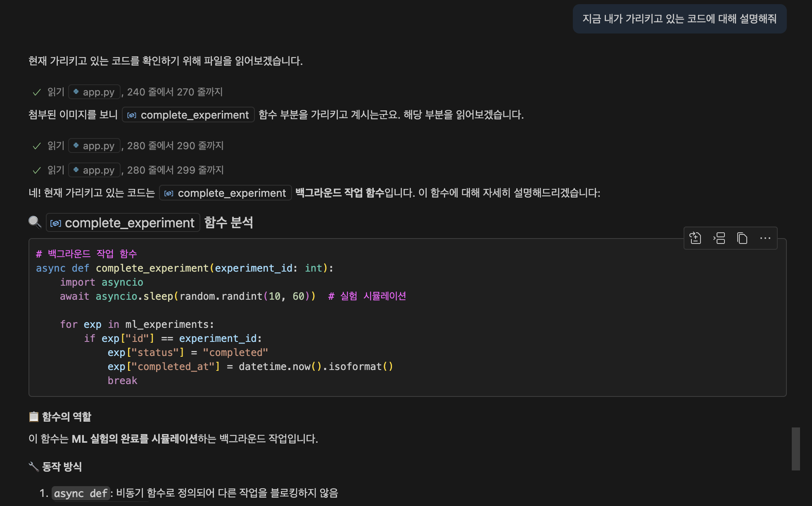The height and width of the screenshot is (506, 812).
Task: Copy the code block with the copy icon
Action: click(742, 238)
